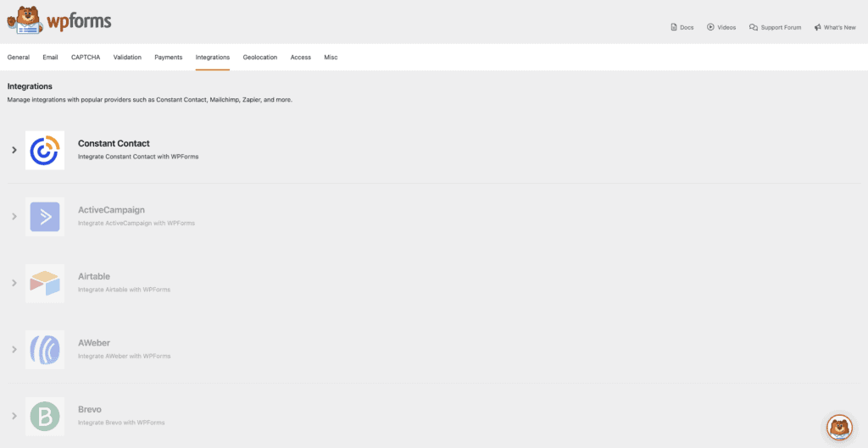868x448 pixels.
Task: Click the Support Forum chat bubbles icon
Action: tap(754, 27)
